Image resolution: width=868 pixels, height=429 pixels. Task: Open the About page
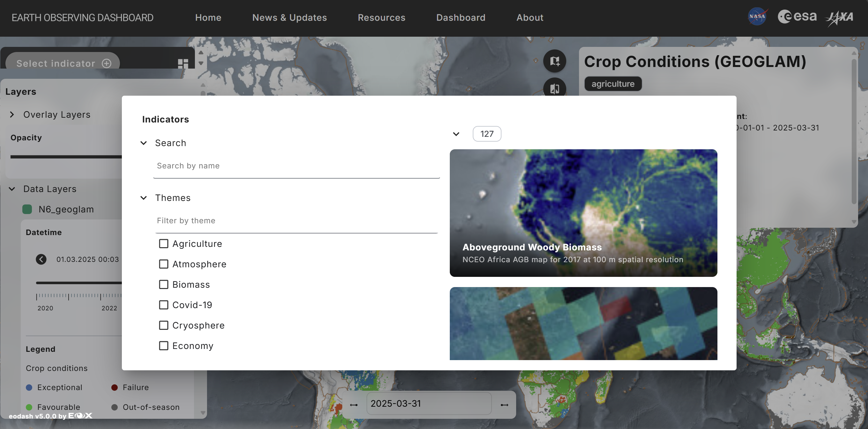coord(530,18)
